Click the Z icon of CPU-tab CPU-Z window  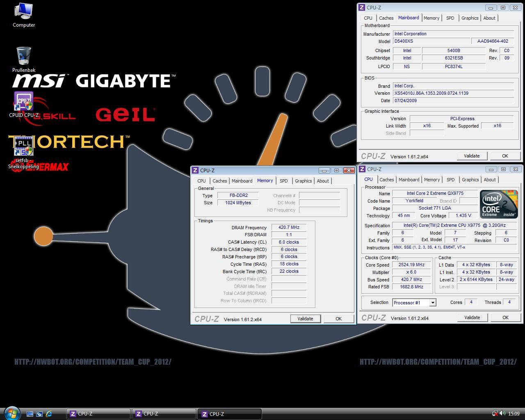click(x=362, y=169)
